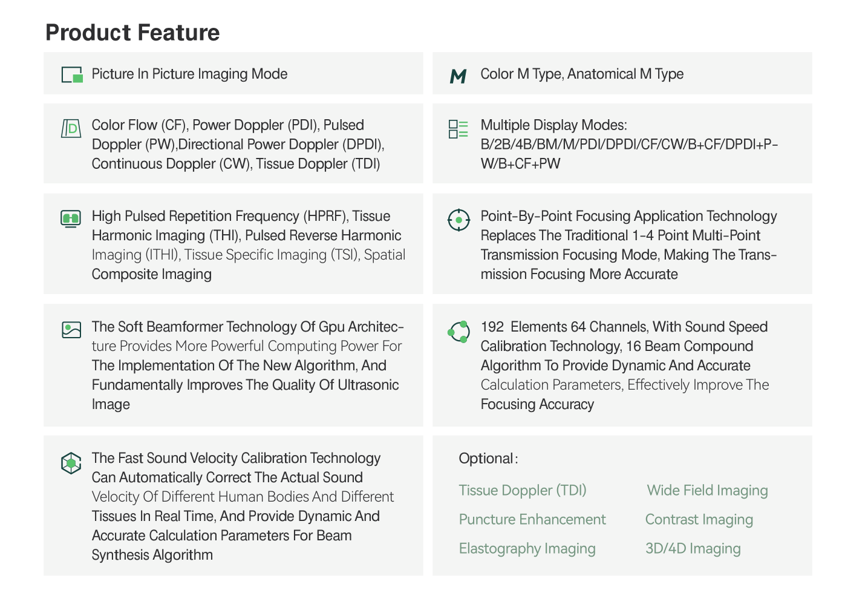868x596 pixels.
Task: Click the 'Multiple Display Modes:' text
Action: (553, 125)
